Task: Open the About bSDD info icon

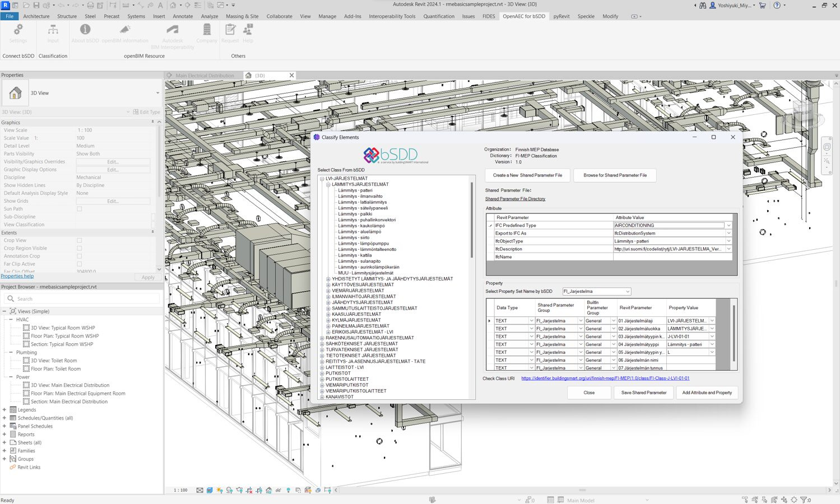Action: point(85,29)
